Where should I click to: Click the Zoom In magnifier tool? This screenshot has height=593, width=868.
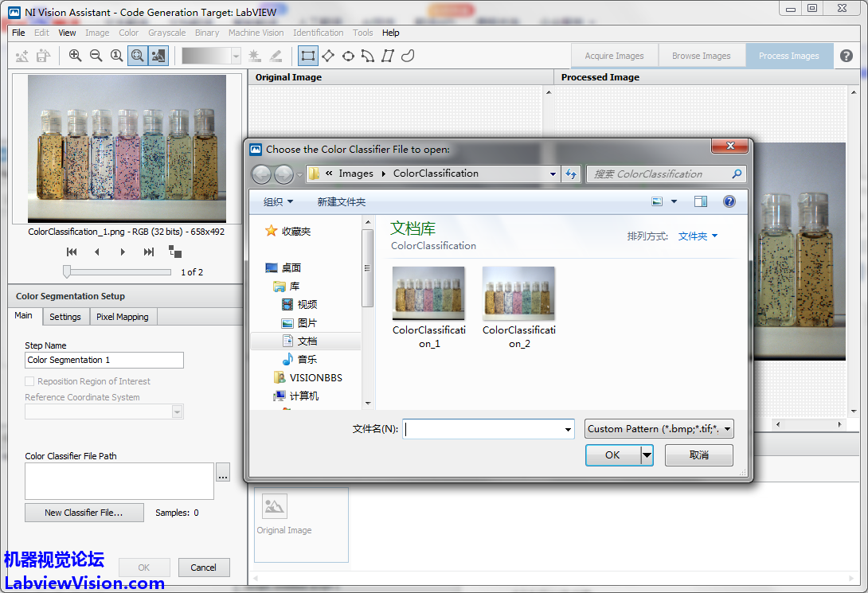tap(75, 56)
